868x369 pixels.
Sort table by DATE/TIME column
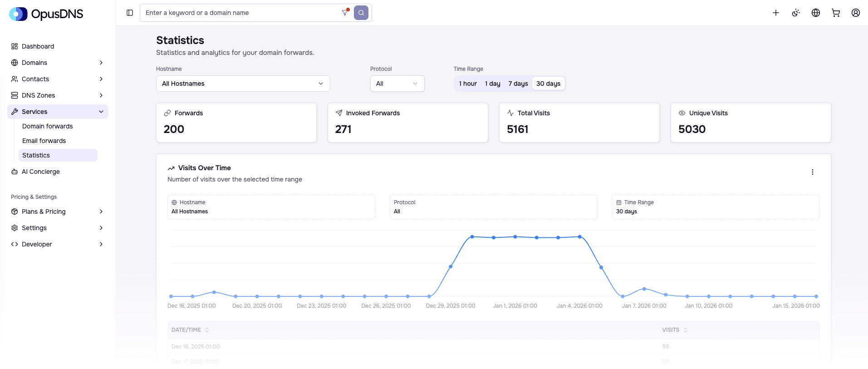[x=190, y=330]
